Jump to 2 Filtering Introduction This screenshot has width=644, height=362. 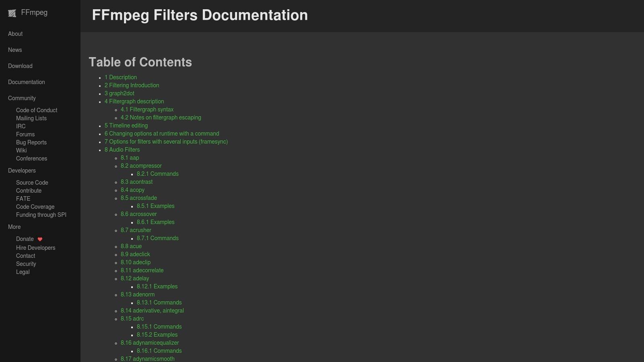pyautogui.click(x=132, y=85)
